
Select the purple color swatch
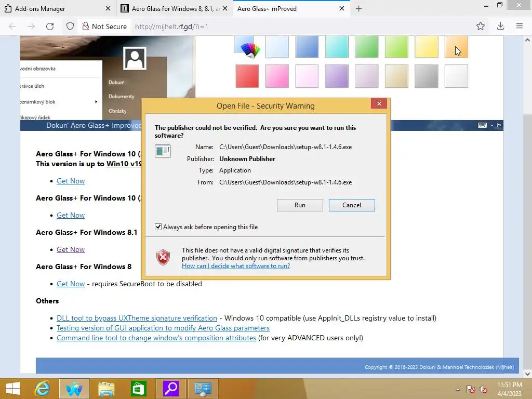[x=337, y=76]
